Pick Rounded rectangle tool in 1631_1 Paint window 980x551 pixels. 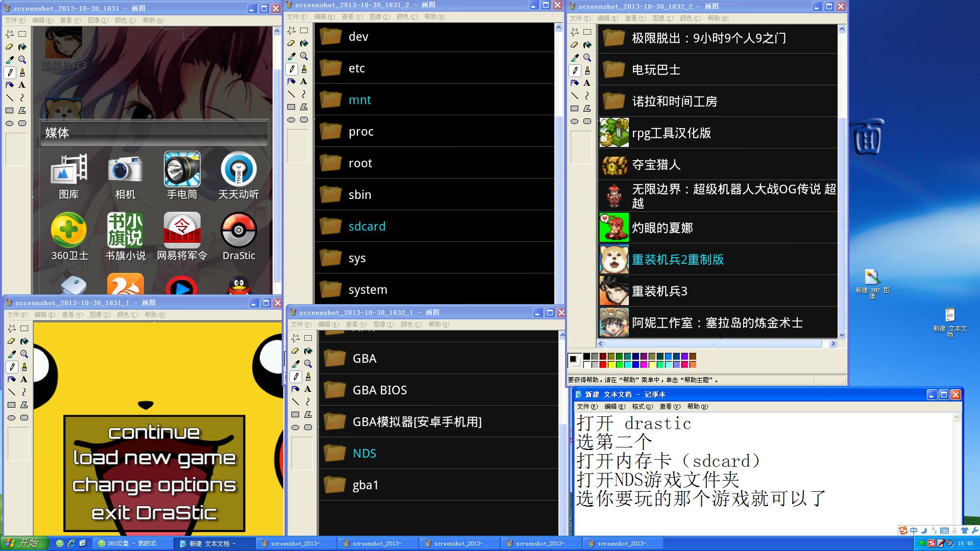24,418
